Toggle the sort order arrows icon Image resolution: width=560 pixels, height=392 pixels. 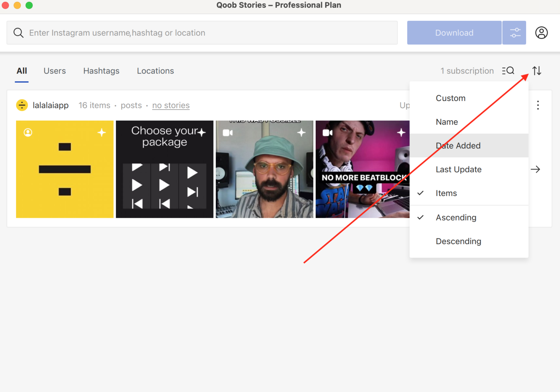537,71
